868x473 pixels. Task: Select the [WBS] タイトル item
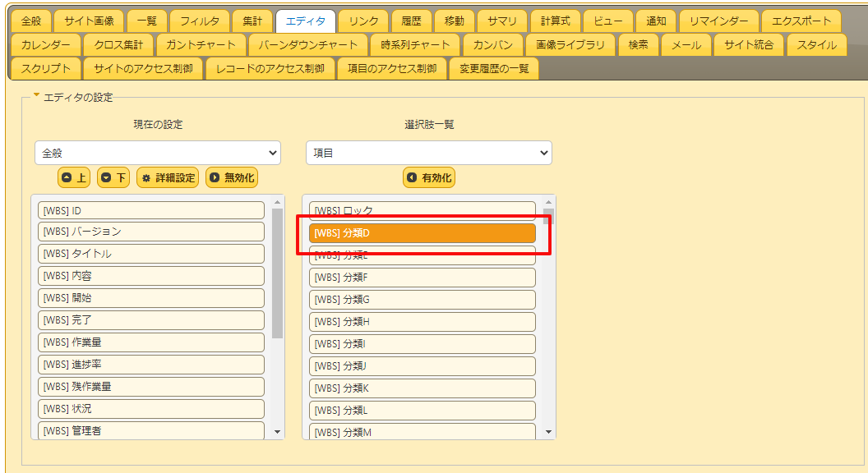[150, 255]
